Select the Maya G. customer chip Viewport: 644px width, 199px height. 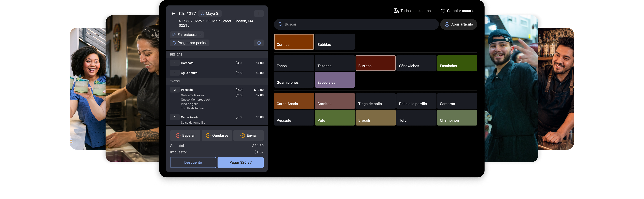tap(210, 13)
